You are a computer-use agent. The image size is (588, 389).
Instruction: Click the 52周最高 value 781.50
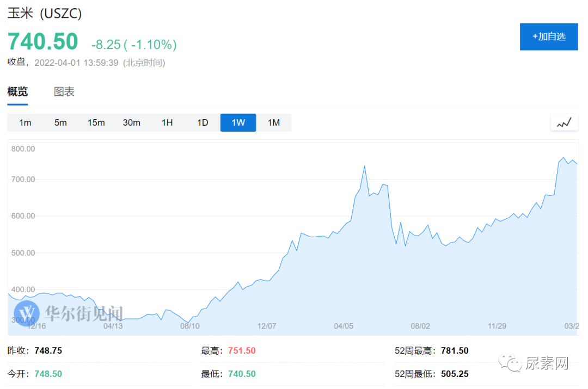click(455, 351)
